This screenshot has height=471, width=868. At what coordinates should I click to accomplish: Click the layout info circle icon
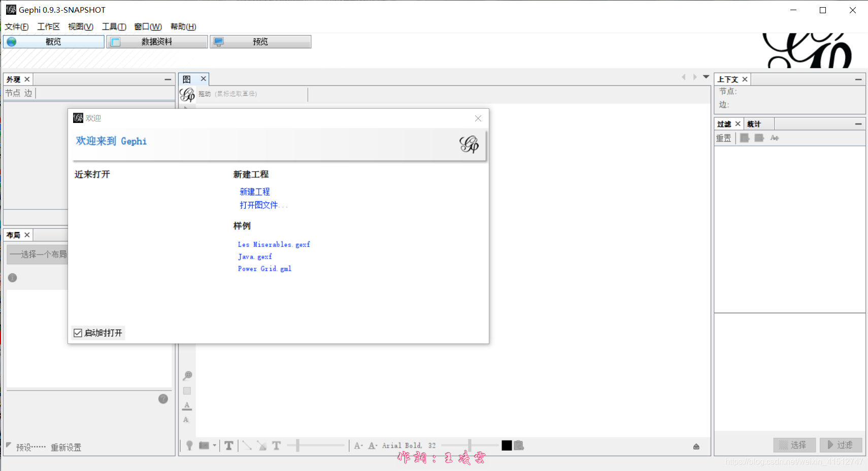(13, 278)
